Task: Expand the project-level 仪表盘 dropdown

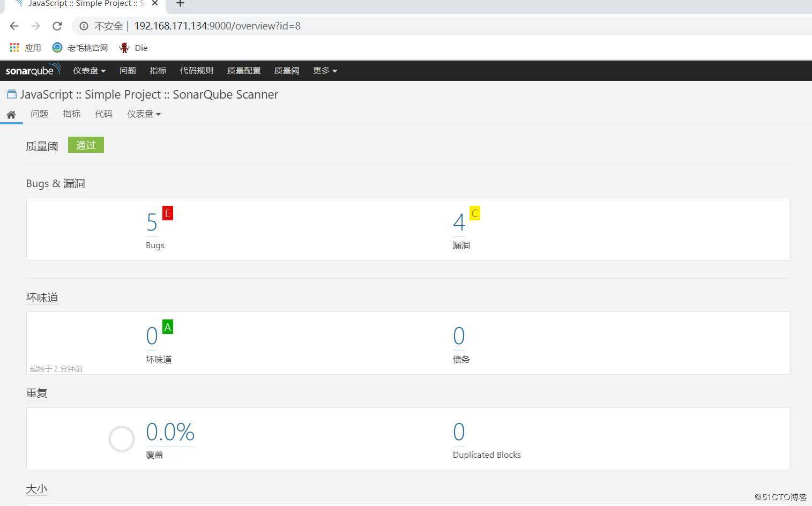Action: click(144, 114)
